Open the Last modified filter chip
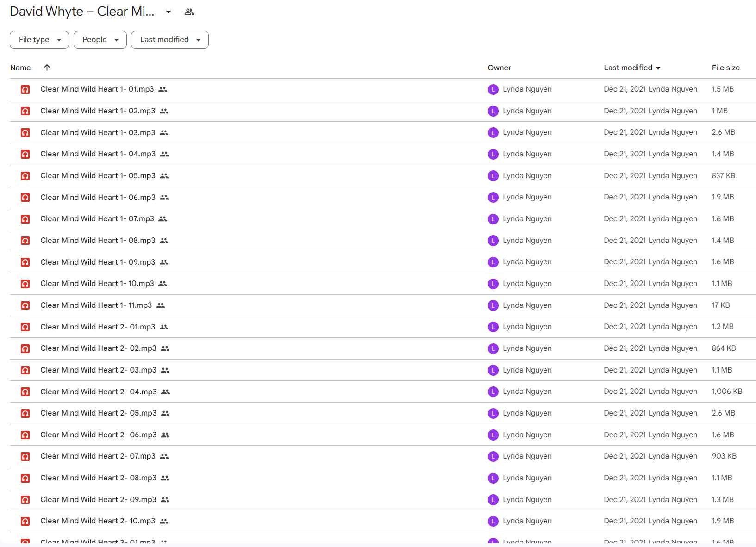 point(170,40)
